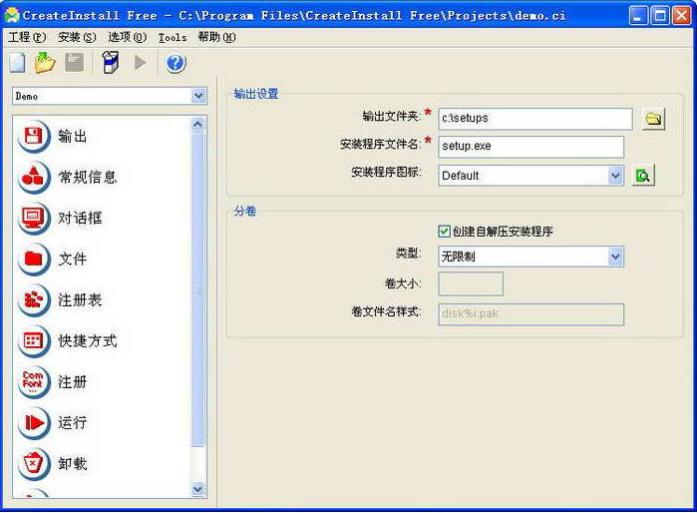Click the New project toolbar icon
The image size is (697, 513).
[17, 63]
